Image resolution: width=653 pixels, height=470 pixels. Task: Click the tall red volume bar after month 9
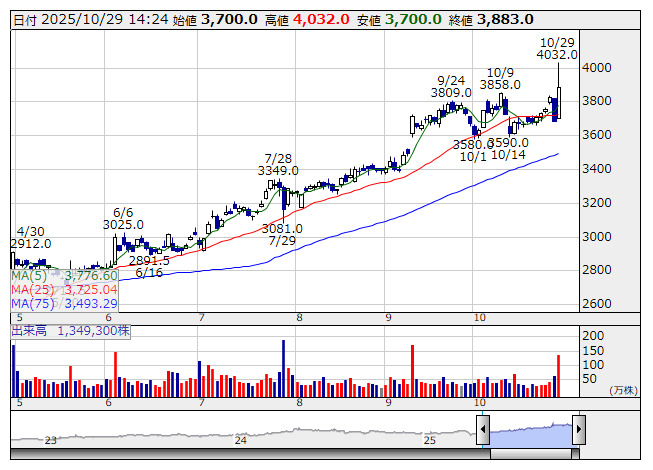412,371
